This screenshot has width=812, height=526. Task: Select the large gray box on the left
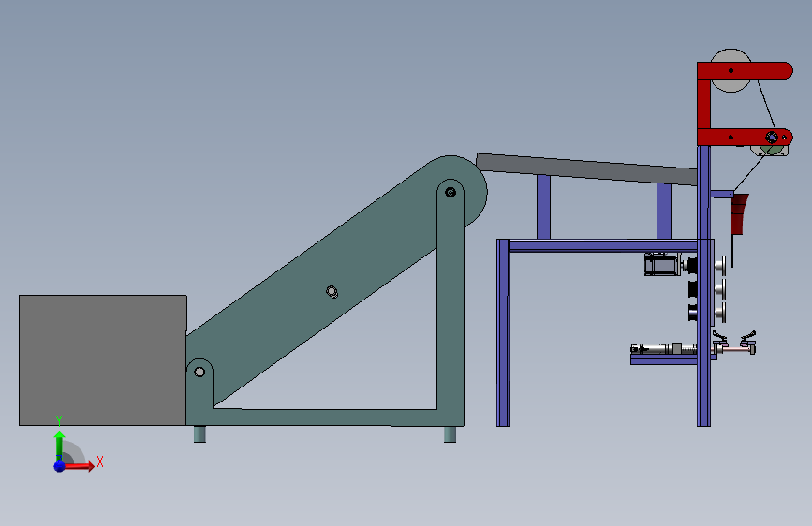coord(102,360)
